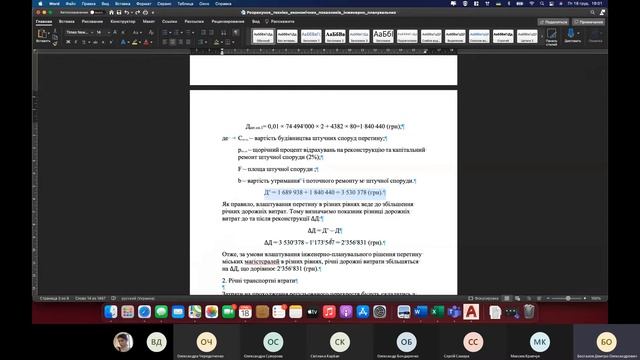Open Safari from the Dock
This screenshot has height=360, width=640.
[144, 312]
